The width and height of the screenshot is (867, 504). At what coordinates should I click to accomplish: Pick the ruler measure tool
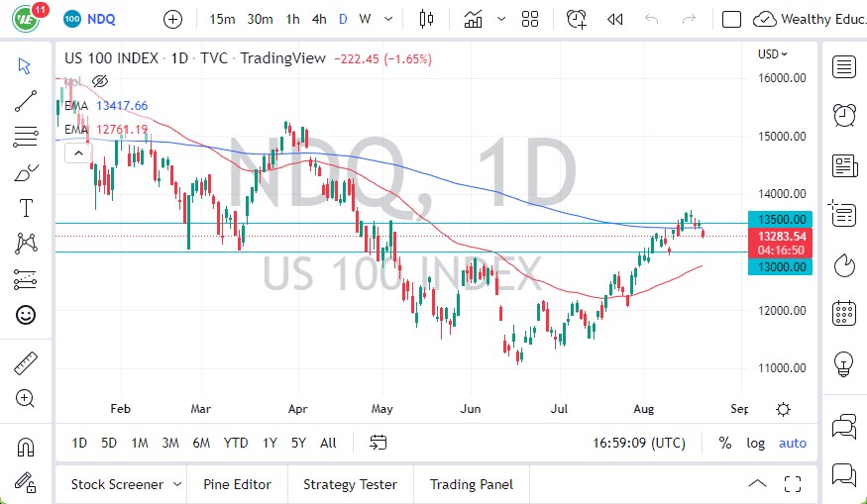26,363
